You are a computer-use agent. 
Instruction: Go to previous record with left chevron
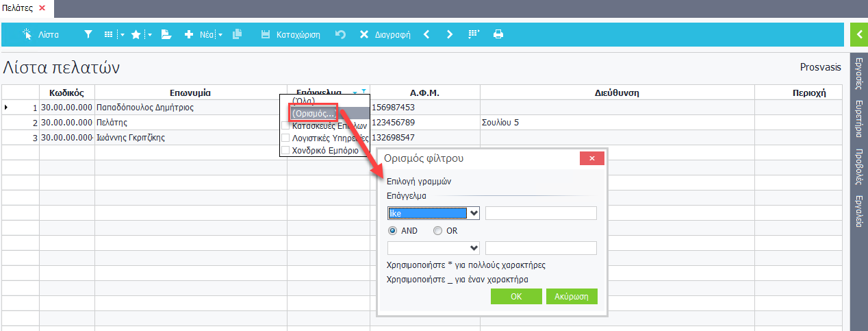pyautogui.click(x=426, y=34)
